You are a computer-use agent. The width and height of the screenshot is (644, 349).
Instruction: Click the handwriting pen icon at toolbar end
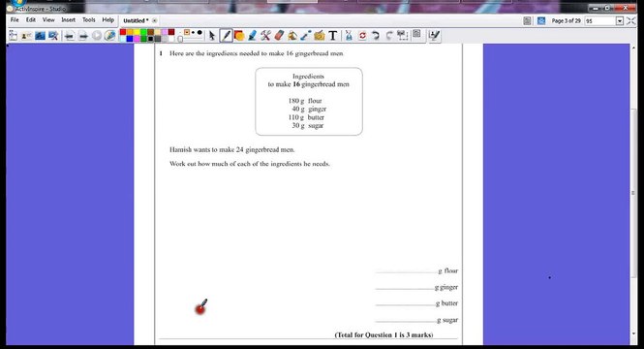(434, 36)
